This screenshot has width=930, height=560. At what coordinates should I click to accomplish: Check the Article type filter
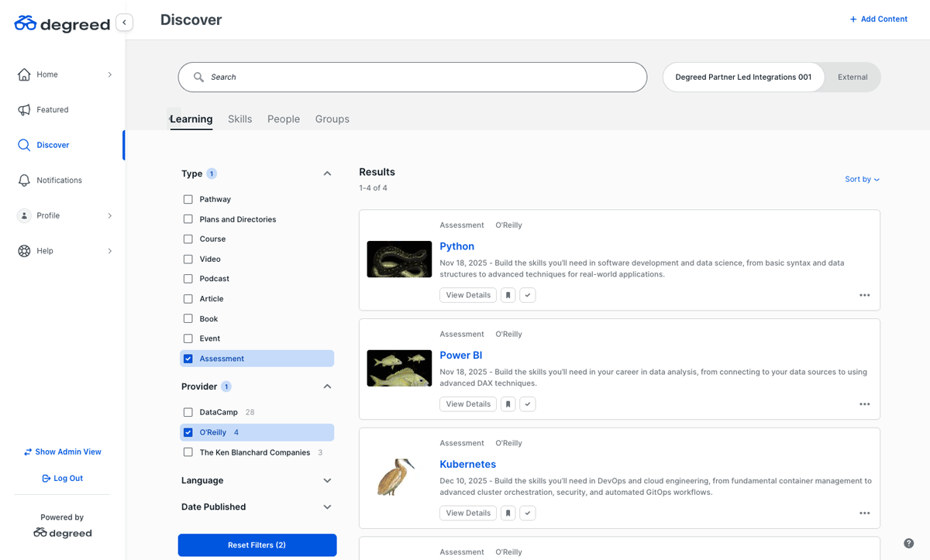coord(188,299)
